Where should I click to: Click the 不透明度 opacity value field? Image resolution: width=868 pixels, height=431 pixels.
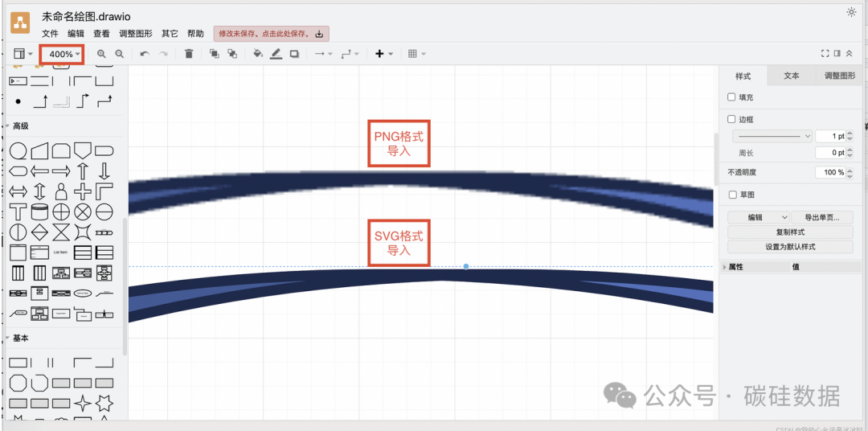[x=829, y=172]
